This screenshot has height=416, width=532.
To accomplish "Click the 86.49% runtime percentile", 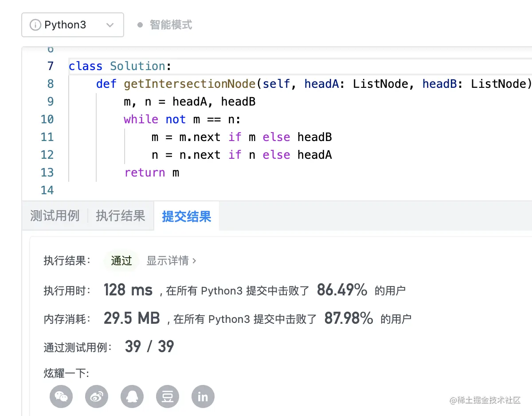I will click(x=342, y=290).
